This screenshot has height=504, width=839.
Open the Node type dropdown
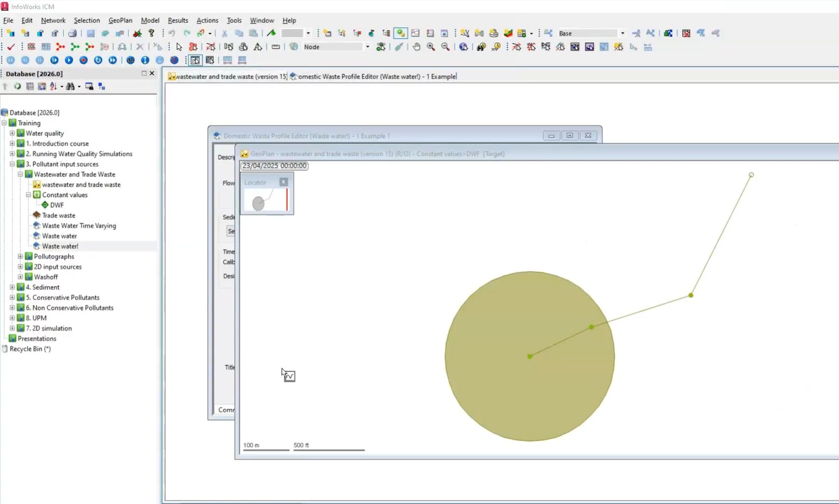tap(366, 47)
